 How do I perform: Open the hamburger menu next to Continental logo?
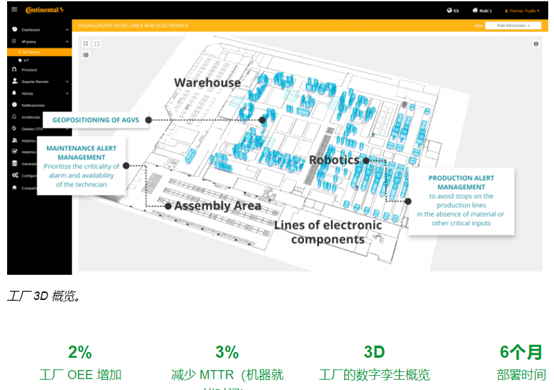click(x=14, y=10)
